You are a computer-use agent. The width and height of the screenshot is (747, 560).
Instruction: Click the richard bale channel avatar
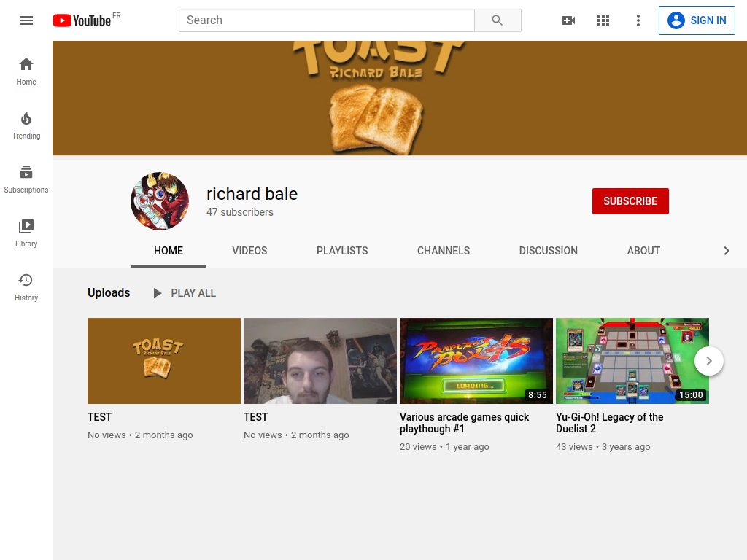(x=160, y=201)
